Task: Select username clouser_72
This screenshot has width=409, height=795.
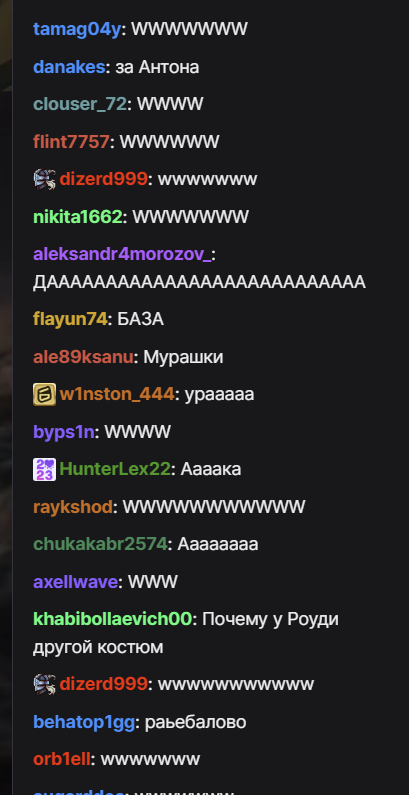Action: click(80, 104)
